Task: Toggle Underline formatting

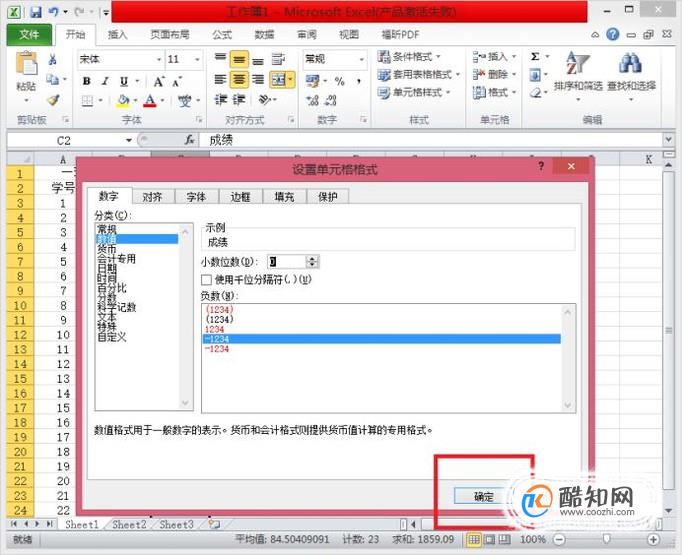Action: click(124, 81)
